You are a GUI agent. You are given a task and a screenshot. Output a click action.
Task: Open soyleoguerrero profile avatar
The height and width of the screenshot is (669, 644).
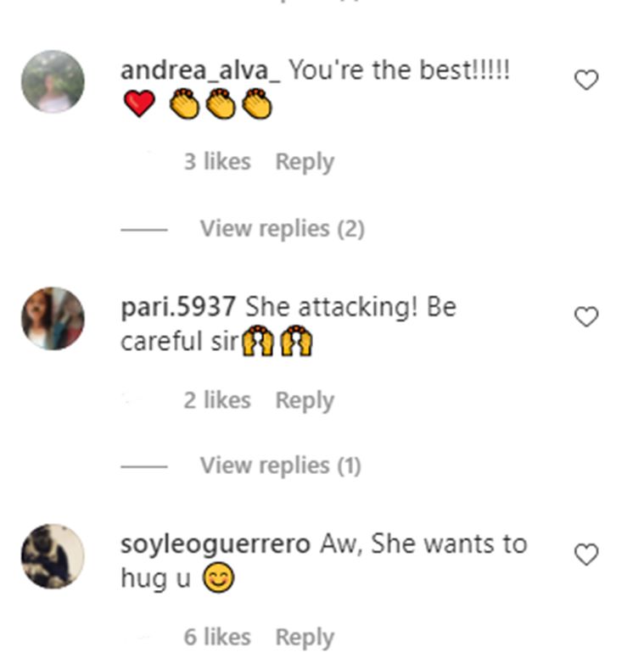[x=53, y=556]
